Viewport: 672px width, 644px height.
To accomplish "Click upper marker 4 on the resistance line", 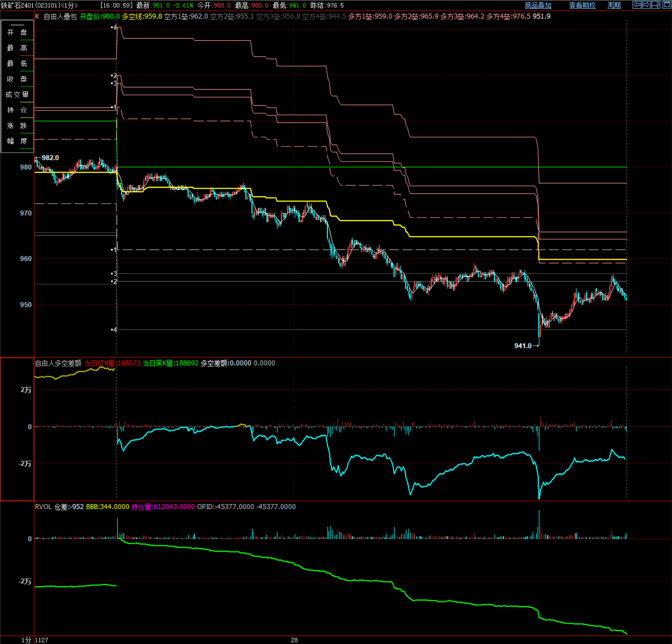I will point(115,28).
